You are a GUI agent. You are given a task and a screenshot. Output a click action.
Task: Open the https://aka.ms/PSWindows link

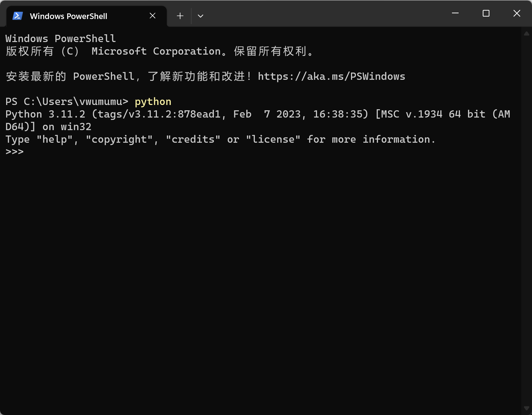[x=331, y=77]
